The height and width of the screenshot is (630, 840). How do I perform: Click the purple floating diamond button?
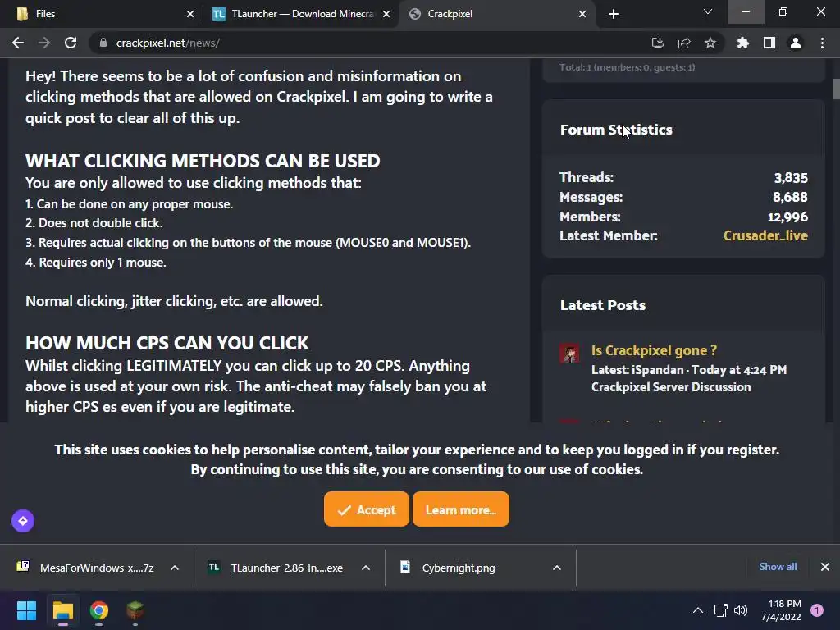click(23, 521)
